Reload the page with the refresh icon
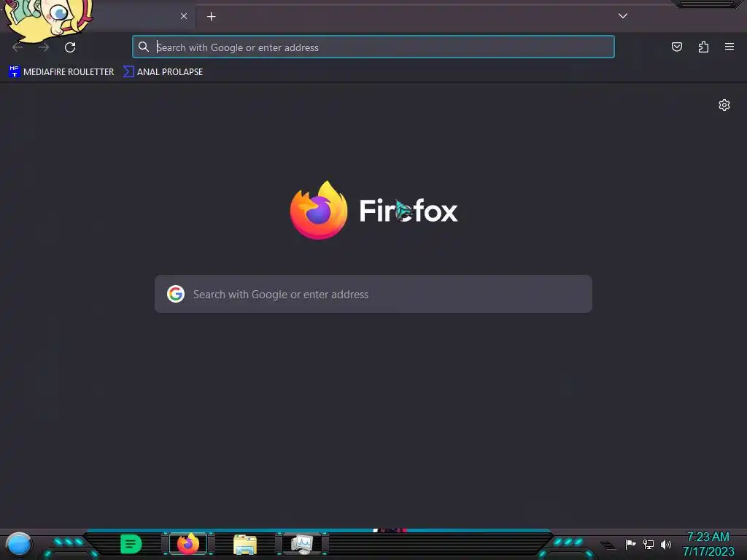 tap(70, 47)
